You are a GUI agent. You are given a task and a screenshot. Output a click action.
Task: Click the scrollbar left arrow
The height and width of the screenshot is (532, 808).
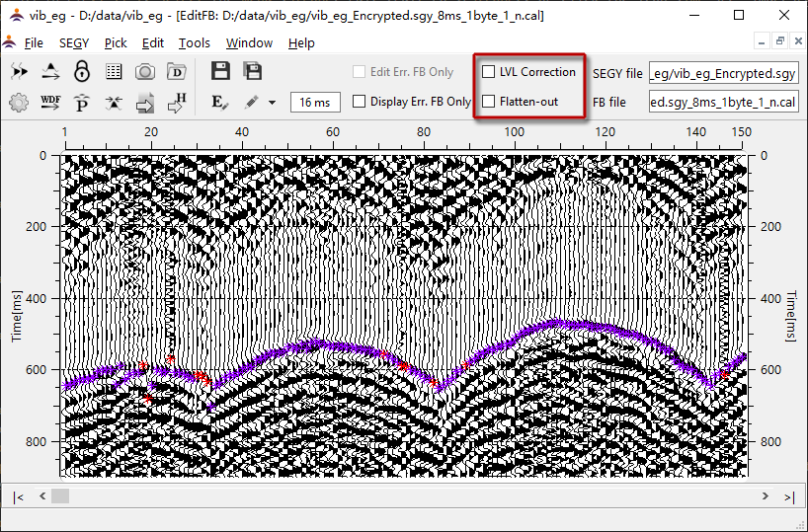[x=42, y=495]
